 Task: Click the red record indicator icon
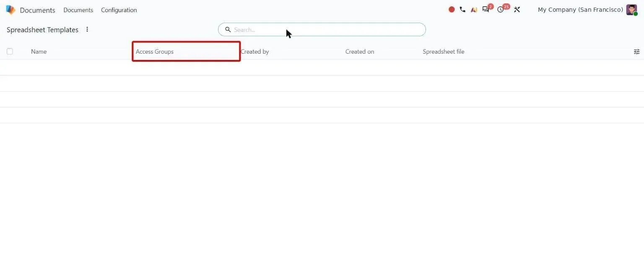(452, 9)
